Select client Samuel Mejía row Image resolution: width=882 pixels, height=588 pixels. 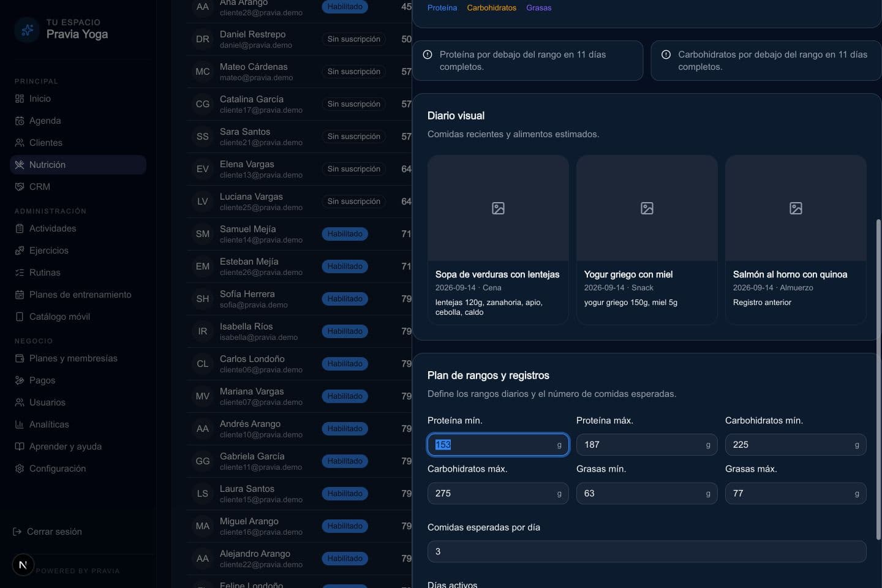[x=299, y=234]
